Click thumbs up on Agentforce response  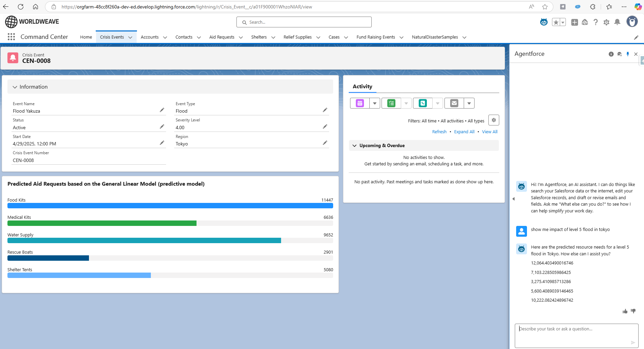pyautogui.click(x=625, y=311)
